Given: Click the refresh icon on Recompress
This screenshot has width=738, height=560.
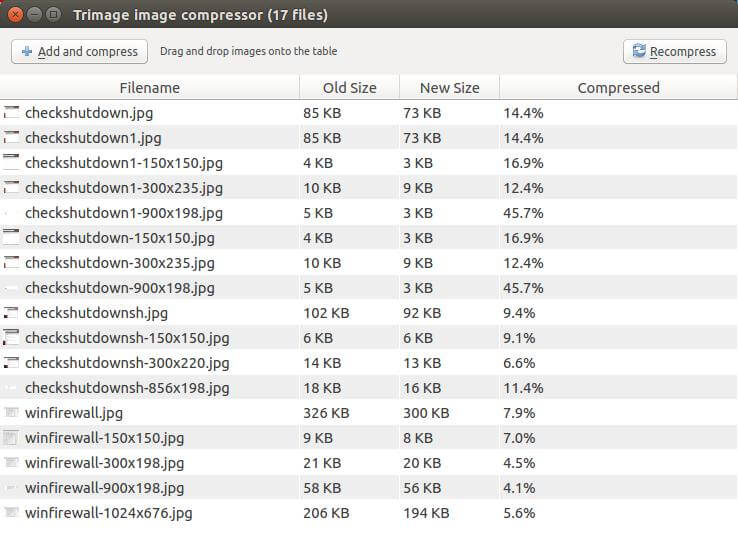Looking at the screenshot, I should tap(639, 51).
